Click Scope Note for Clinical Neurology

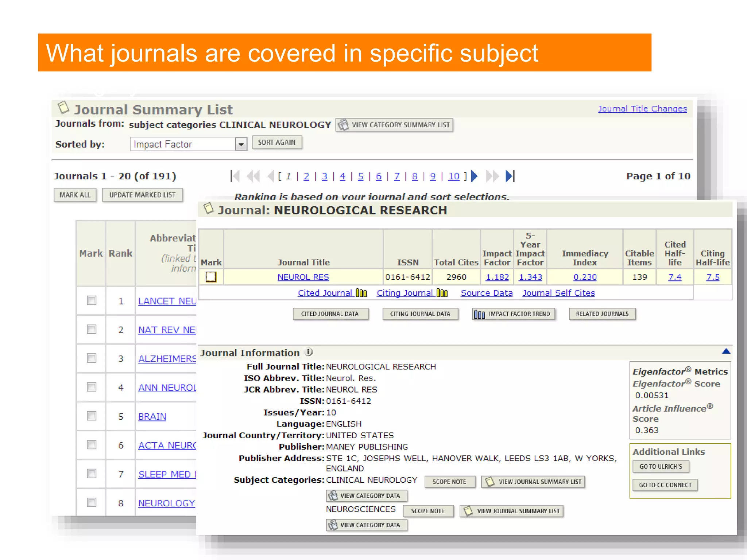[450, 482]
